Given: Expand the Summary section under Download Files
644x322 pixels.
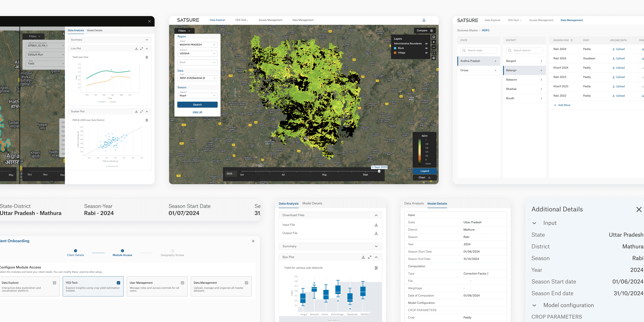Looking at the screenshot, I should [376, 246].
